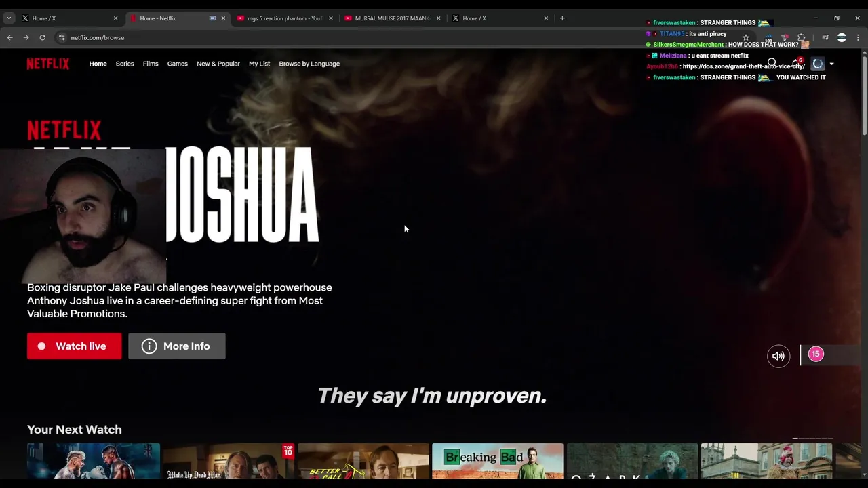Go forward with the browser forward arrow
Screen dimensions: 868x488
[26, 37]
